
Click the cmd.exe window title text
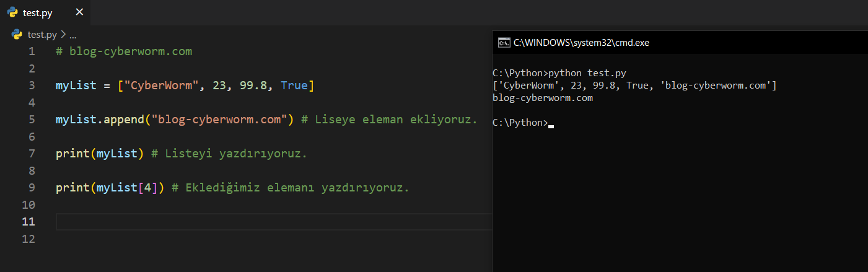coord(581,43)
